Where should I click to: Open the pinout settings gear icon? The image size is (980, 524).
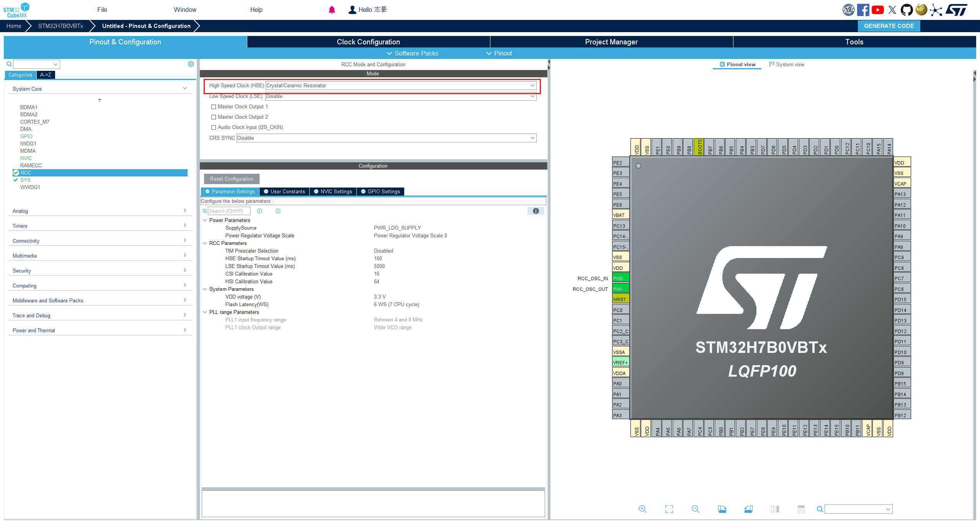click(x=191, y=64)
